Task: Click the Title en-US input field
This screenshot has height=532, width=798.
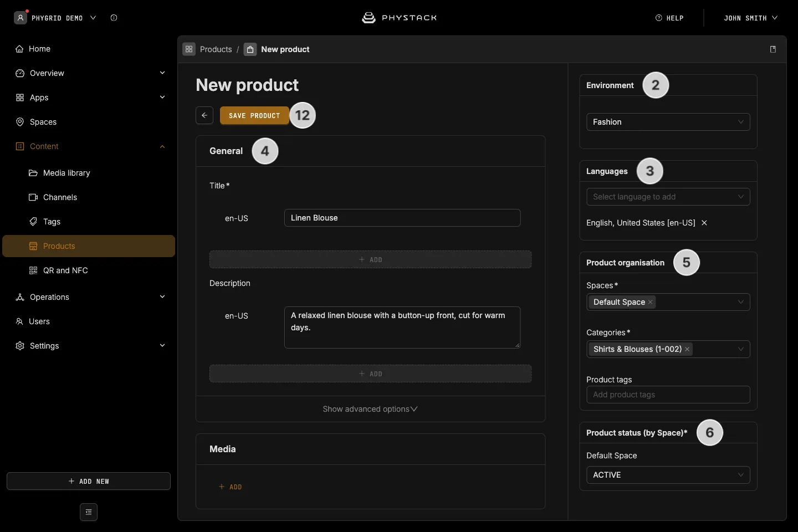Action: 402,218
